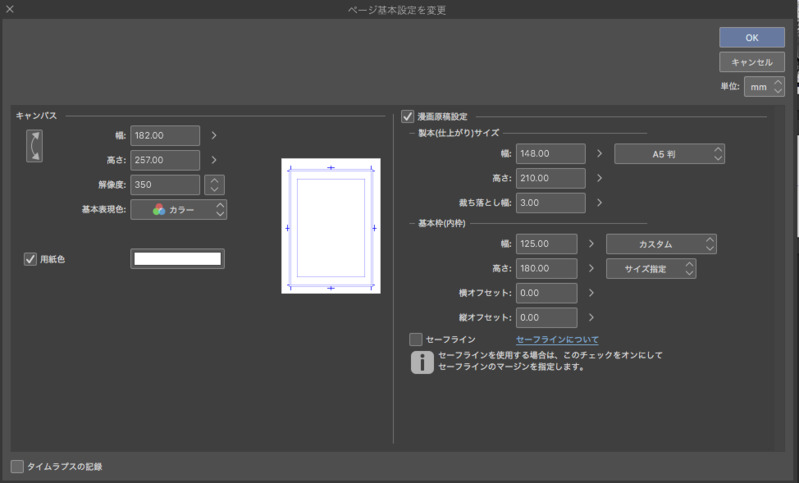Open the サイズ指定 dropdown
The image size is (799, 483).
(651, 269)
